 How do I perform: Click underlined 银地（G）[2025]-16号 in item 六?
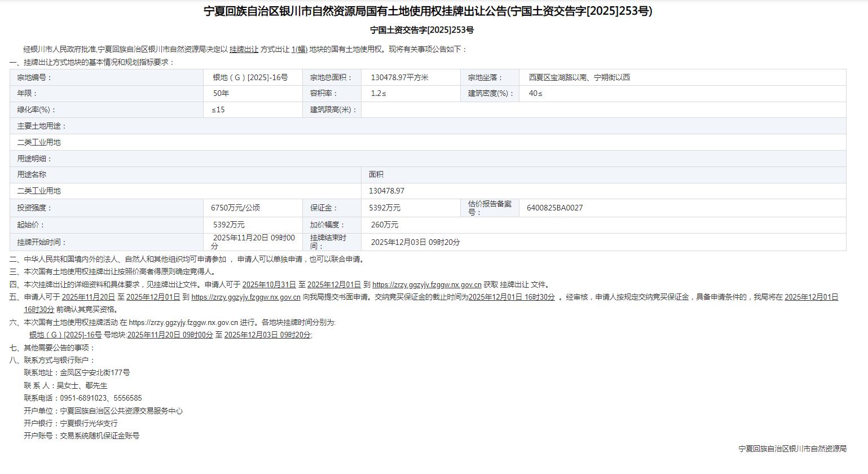(x=65, y=335)
